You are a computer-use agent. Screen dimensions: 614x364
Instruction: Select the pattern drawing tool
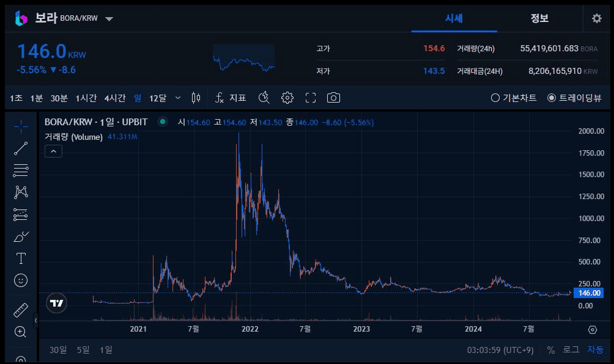[x=21, y=192]
